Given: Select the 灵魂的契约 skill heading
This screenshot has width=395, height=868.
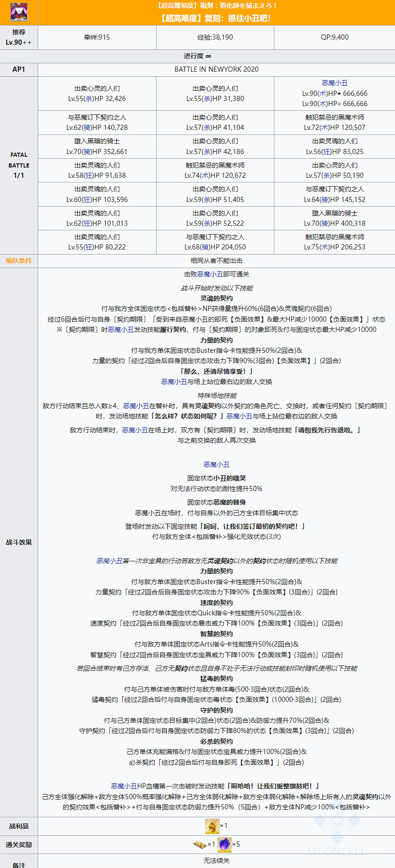Looking at the screenshot, I should (x=217, y=298).
